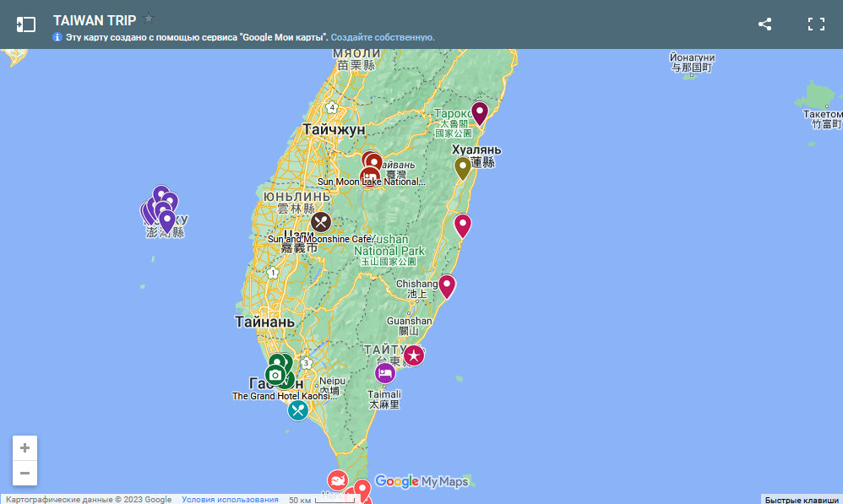This screenshot has height=504, width=843.
Task: Select the red whale marker at the south
Action: [338, 480]
